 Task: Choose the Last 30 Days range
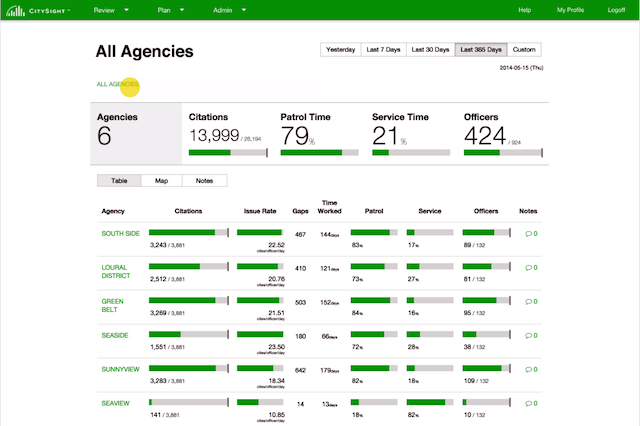coord(430,49)
